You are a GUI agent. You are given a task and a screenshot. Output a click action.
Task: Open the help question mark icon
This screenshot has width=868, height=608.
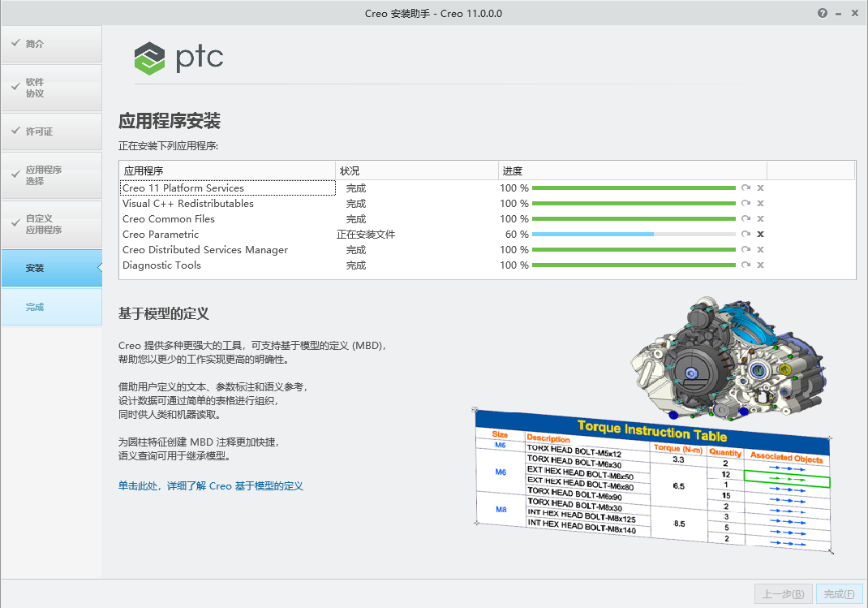823,13
